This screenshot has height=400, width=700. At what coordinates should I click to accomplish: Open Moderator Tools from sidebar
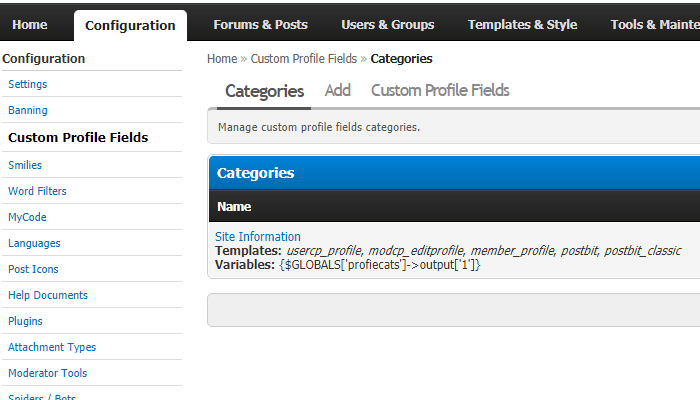click(47, 373)
